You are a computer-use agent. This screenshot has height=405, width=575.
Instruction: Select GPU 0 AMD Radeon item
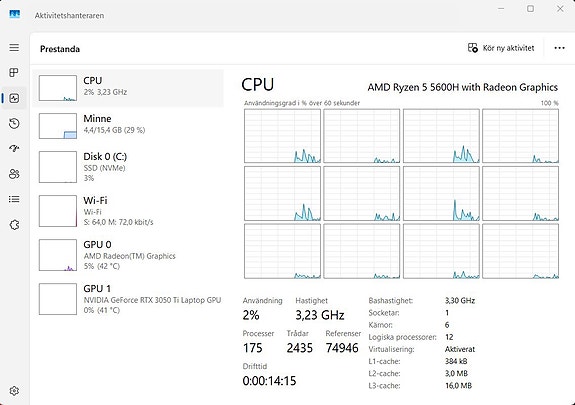(x=128, y=255)
